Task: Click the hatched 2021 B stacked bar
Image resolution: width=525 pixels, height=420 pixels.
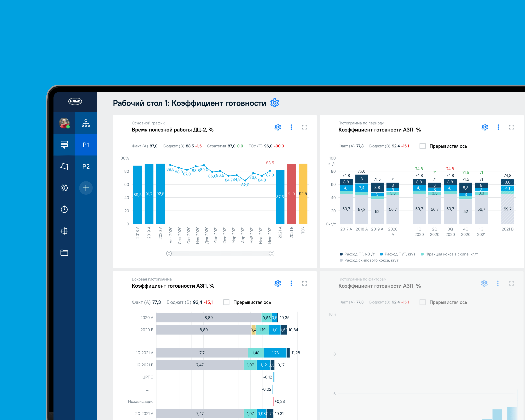Action: coord(507,201)
